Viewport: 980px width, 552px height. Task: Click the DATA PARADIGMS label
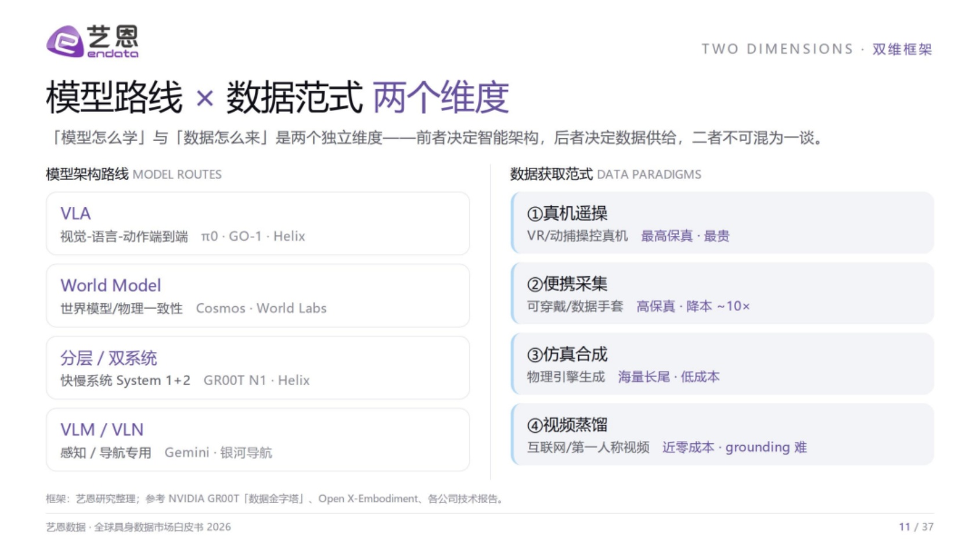[x=649, y=174]
